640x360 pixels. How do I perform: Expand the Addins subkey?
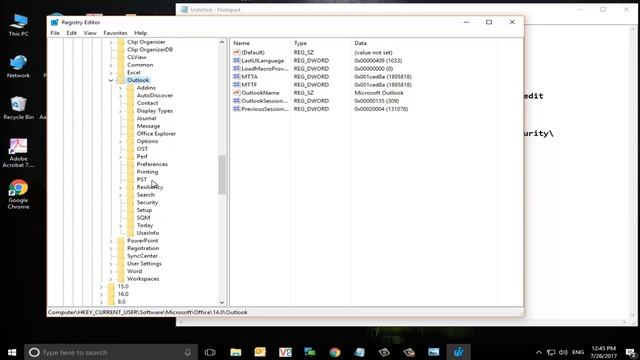121,88
